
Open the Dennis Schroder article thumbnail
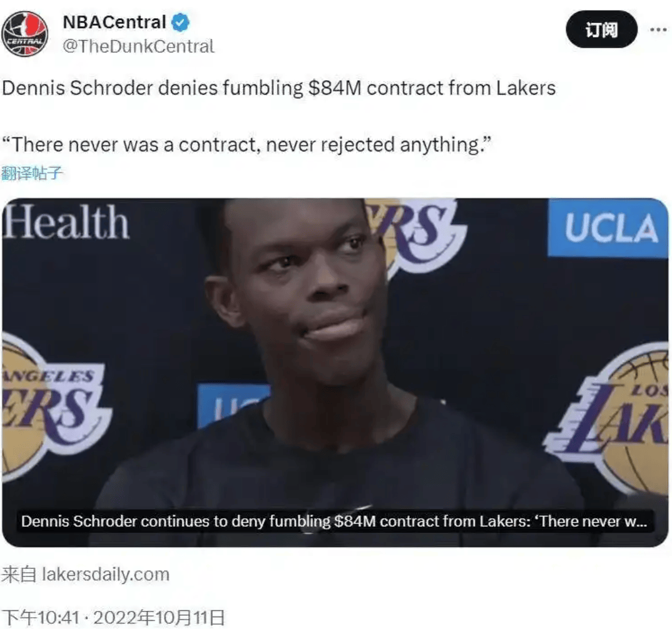click(335, 372)
